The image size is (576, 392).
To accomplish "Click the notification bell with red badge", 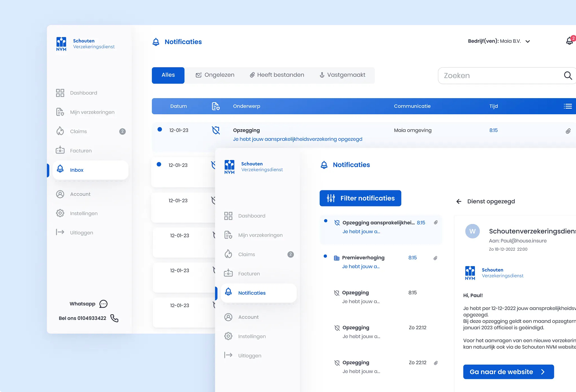I will pyautogui.click(x=569, y=41).
